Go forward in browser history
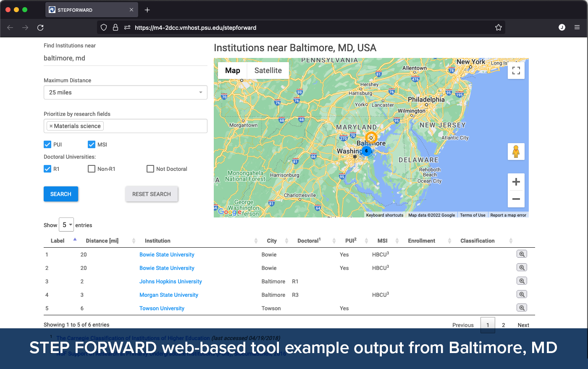The image size is (588, 369). (25, 28)
